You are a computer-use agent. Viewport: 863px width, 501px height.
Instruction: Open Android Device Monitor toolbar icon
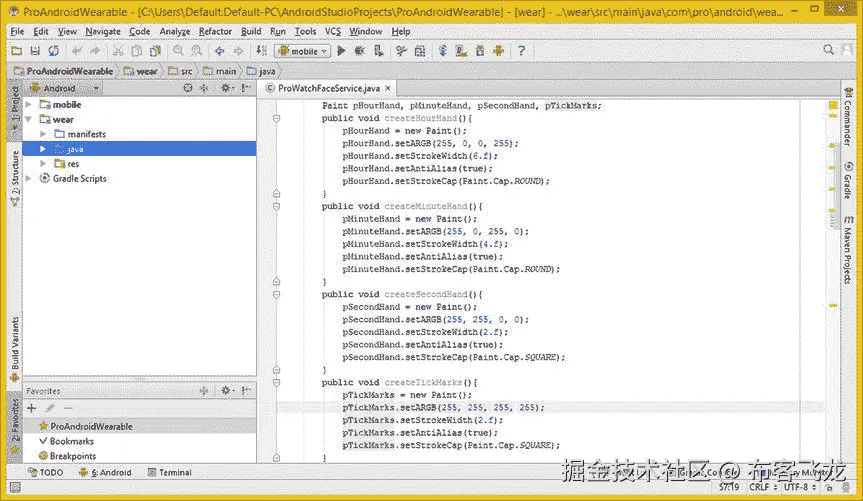(x=499, y=51)
